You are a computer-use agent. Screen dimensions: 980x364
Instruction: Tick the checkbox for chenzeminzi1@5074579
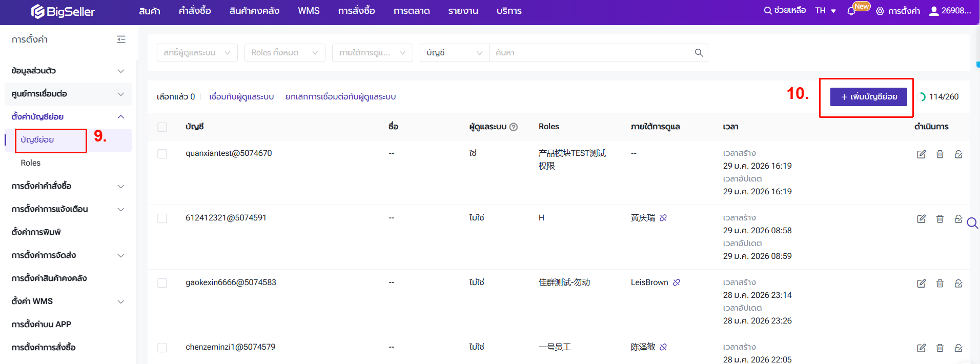[162, 348]
